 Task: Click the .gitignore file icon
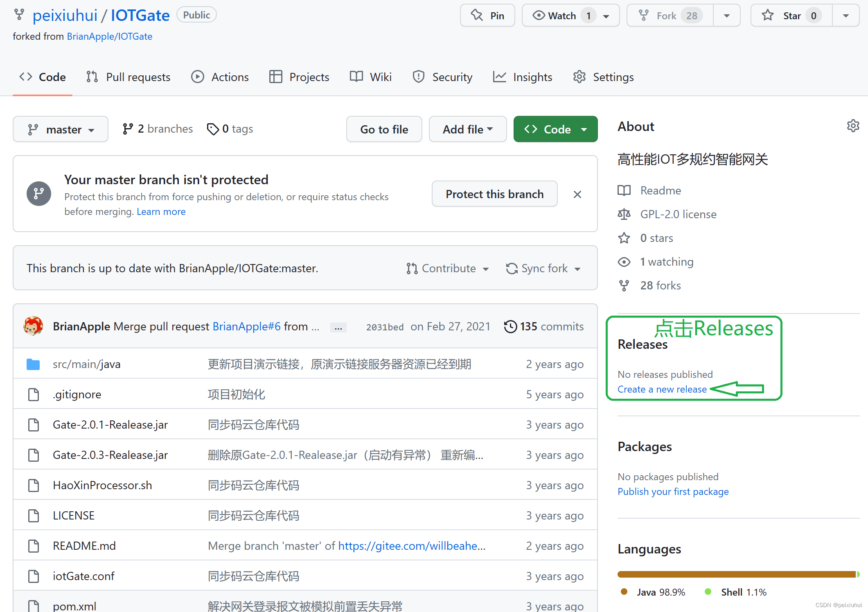33,395
